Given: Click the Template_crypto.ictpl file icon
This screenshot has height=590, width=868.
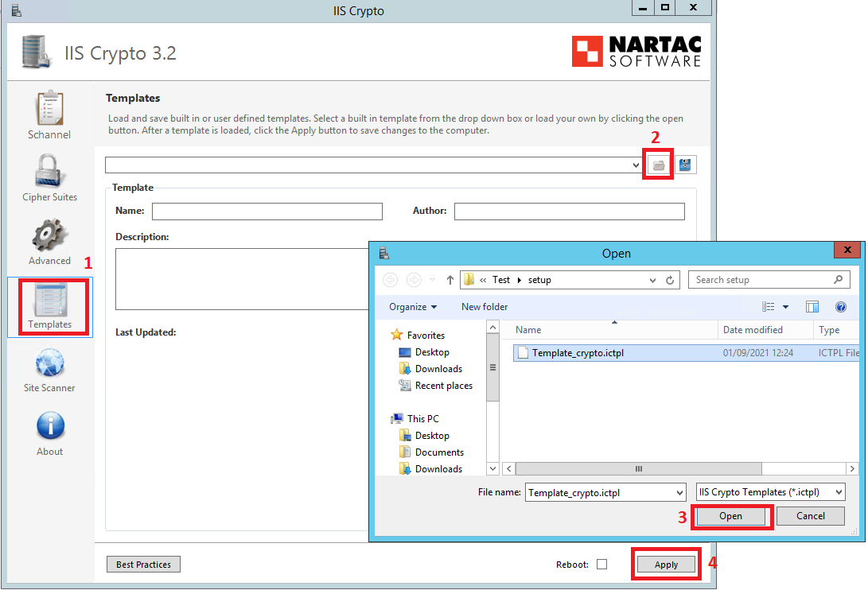Looking at the screenshot, I should (523, 352).
